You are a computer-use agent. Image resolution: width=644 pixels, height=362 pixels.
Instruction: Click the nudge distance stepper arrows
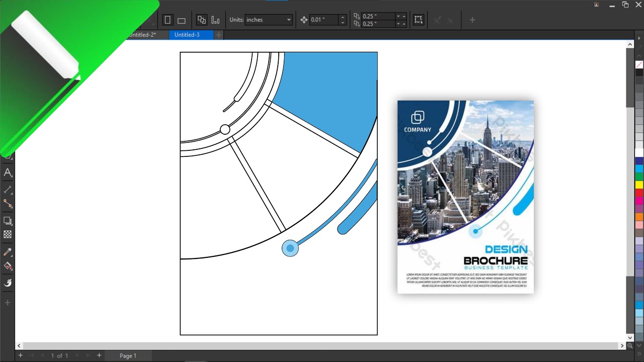[343, 20]
